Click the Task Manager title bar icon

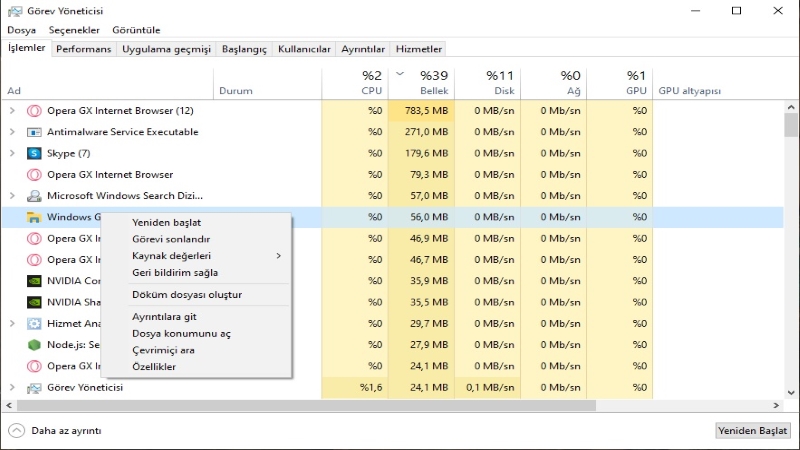click(x=15, y=11)
